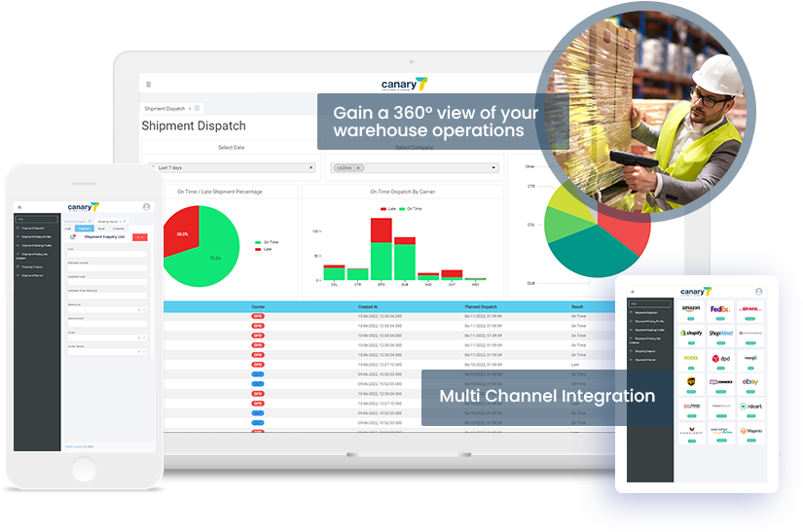The height and width of the screenshot is (532, 803).
Task: Open Shipment Dispatch in phone sidebar
Action: [31, 229]
